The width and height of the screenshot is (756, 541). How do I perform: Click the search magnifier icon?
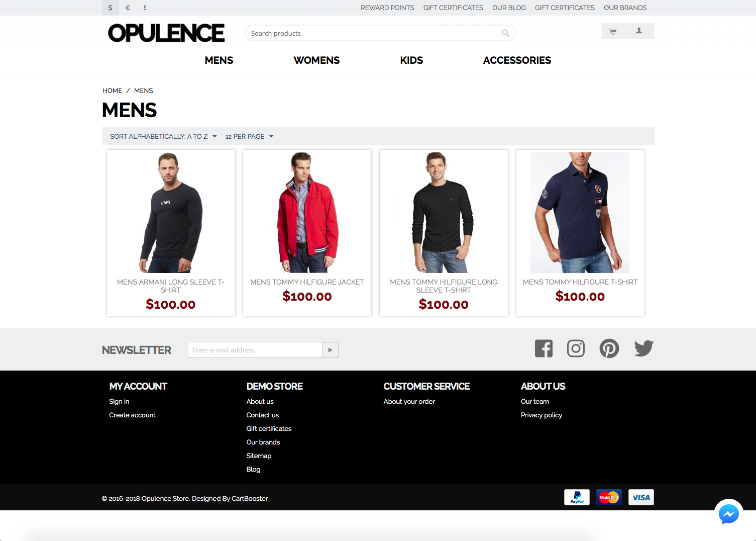(505, 33)
